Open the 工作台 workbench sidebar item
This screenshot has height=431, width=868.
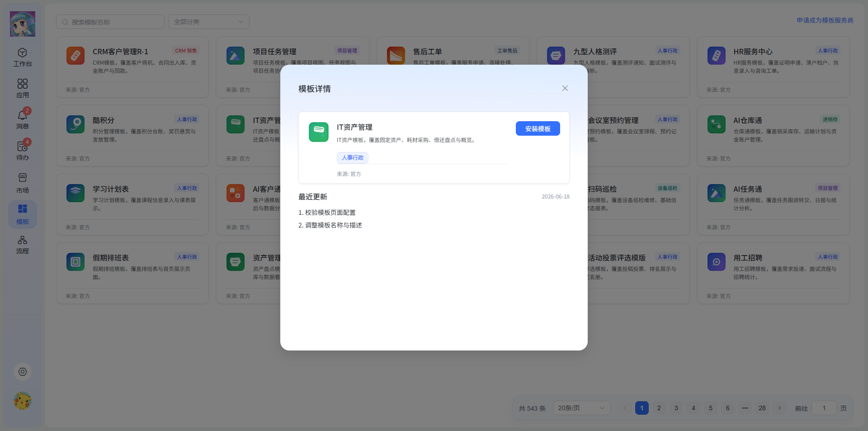[23, 57]
